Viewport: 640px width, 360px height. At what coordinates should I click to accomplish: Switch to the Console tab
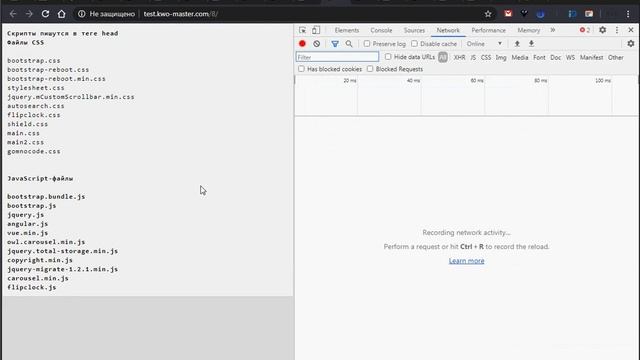point(381,30)
